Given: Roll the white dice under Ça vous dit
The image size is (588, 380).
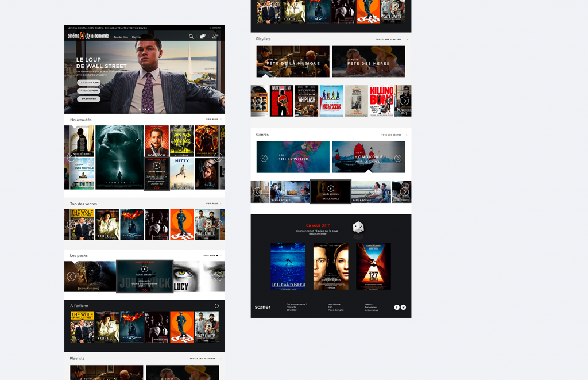Looking at the screenshot, I should pyautogui.click(x=358, y=228).
